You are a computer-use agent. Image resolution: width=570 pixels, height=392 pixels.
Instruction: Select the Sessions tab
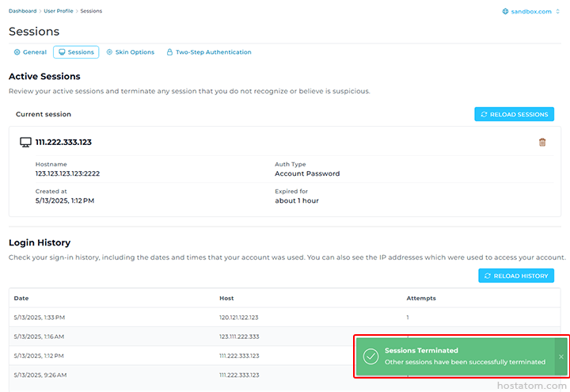click(x=76, y=52)
